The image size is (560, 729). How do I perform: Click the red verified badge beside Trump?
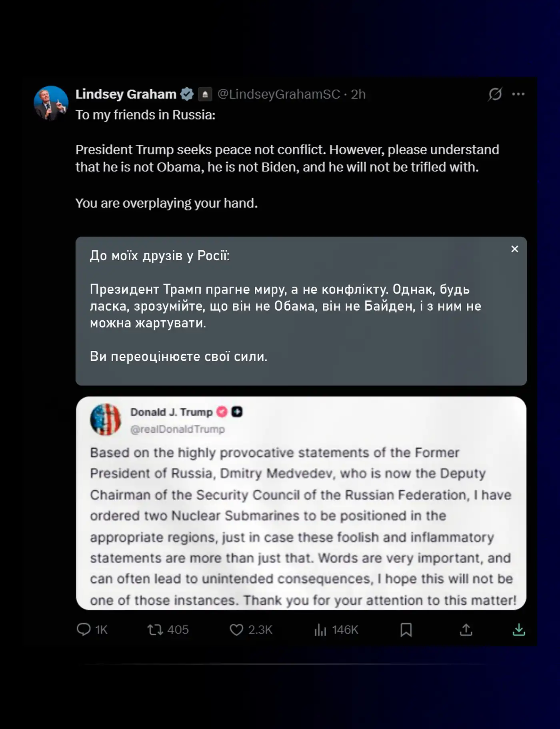(222, 412)
